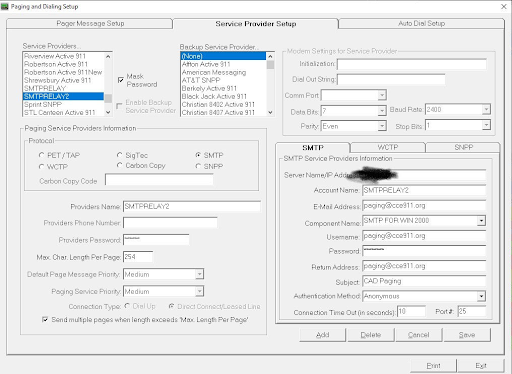Click Service Providers list scroll-down arrow
512x374 pixels.
point(108,112)
